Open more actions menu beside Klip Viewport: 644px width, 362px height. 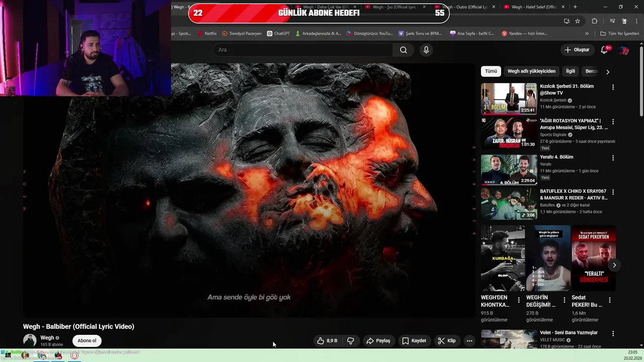click(469, 341)
